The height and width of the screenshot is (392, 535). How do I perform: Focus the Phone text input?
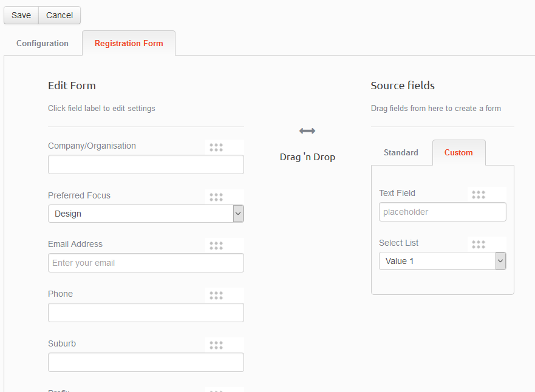click(146, 313)
